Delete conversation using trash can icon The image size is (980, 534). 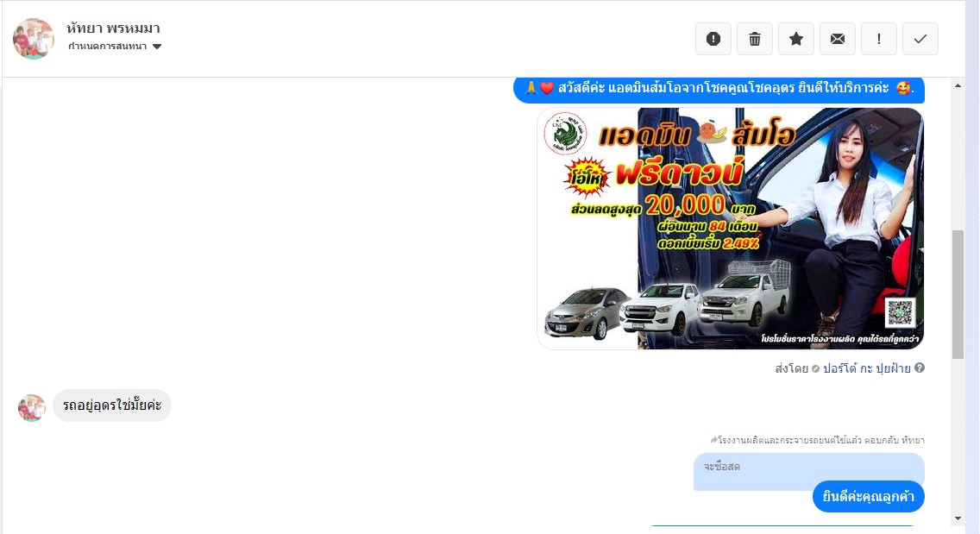(754, 39)
